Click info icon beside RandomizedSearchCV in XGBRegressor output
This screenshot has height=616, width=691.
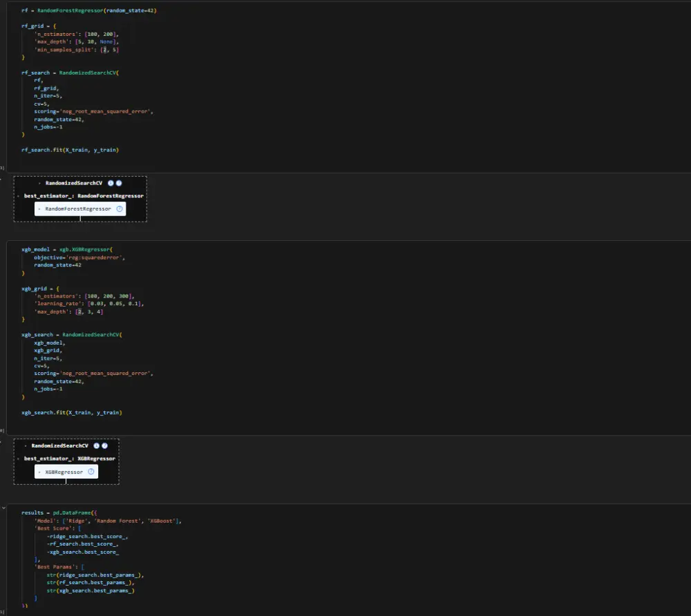(97, 445)
